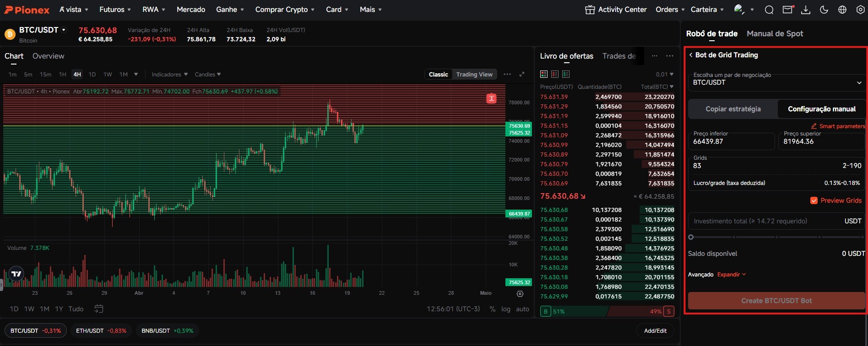
Task: Select Copiar estratégia option
Action: [x=733, y=109]
